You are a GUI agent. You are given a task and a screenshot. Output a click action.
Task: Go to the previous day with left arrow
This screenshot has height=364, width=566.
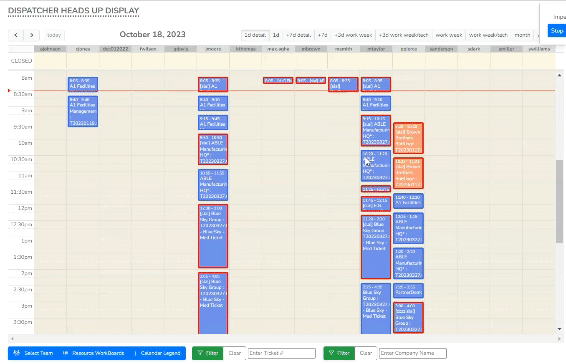click(x=16, y=35)
